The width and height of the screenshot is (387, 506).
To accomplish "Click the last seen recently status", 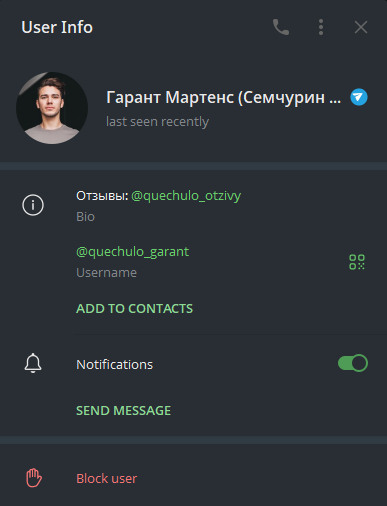I will [157, 122].
